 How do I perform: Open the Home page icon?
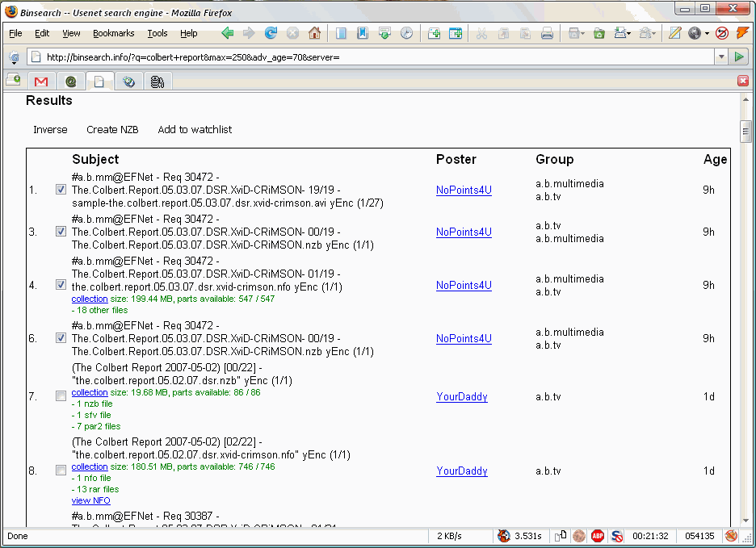314,33
